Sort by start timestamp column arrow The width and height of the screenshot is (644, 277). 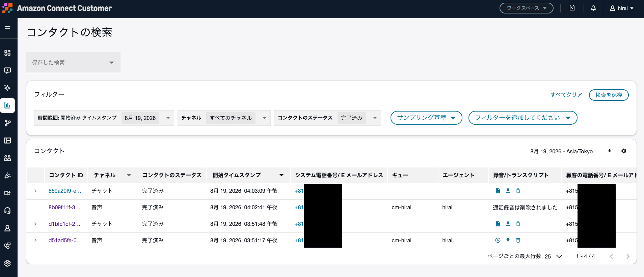281,175
